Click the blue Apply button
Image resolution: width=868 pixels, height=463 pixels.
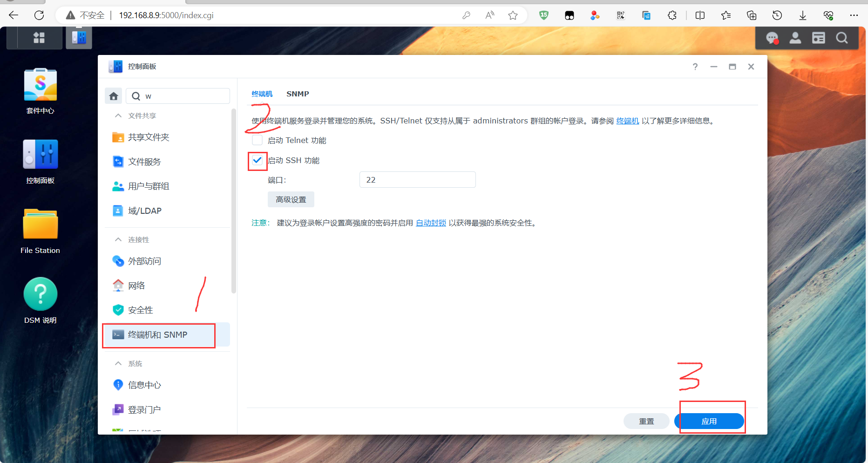tap(709, 421)
